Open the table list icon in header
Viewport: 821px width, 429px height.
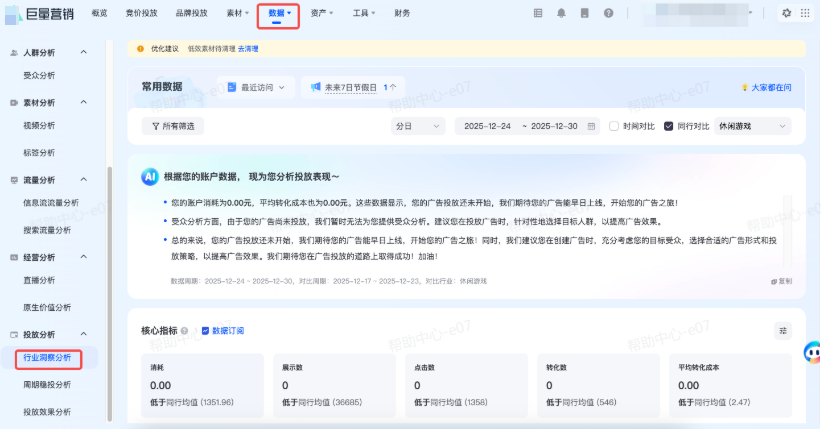point(538,13)
